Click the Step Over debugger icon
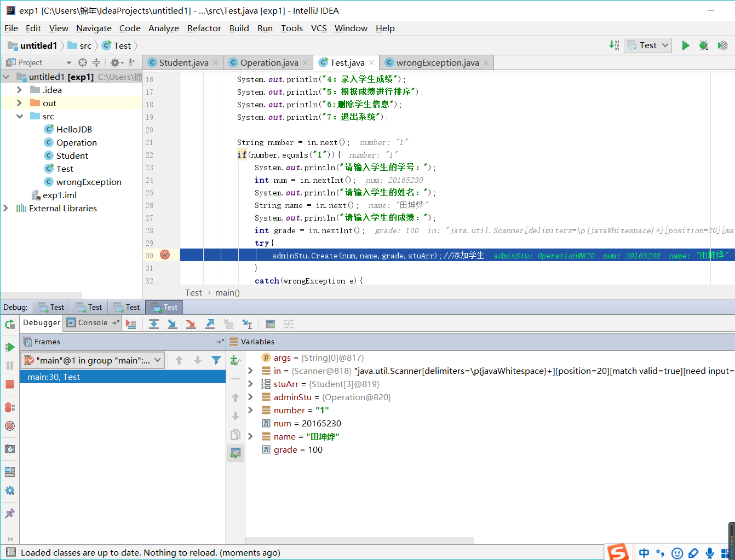This screenshot has width=735, height=560. 154,324
